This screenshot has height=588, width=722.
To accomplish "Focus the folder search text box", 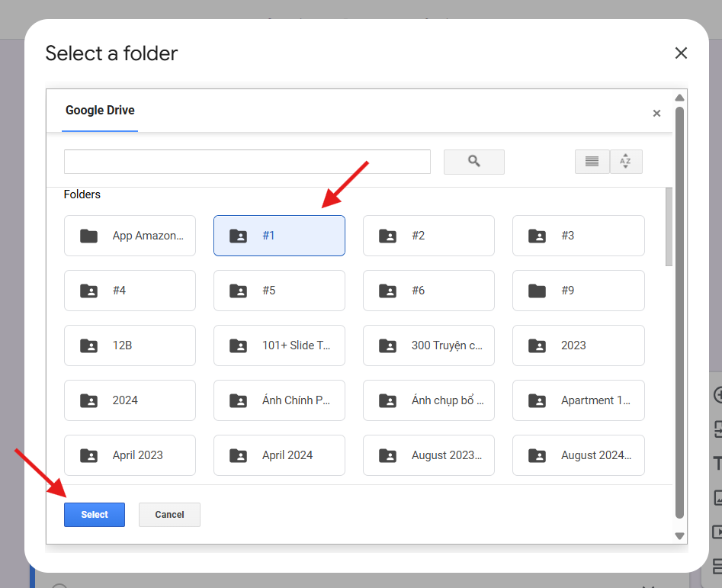I will [247, 162].
